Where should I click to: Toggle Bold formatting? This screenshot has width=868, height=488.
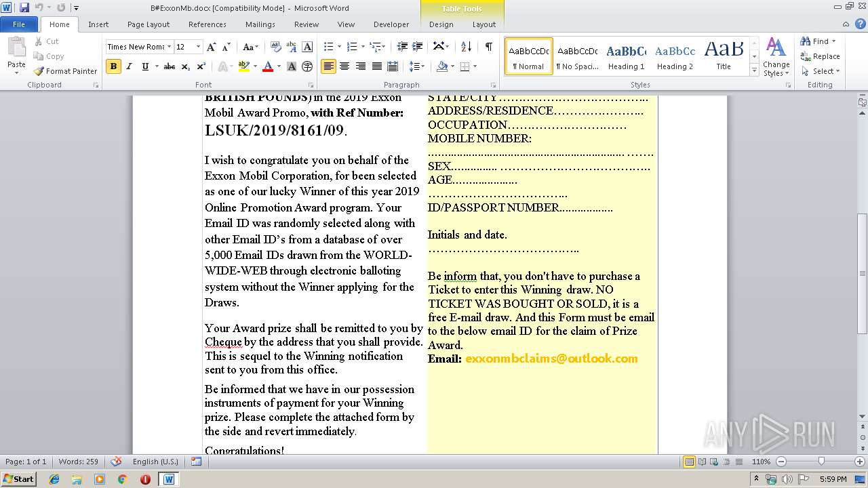click(113, 66)
